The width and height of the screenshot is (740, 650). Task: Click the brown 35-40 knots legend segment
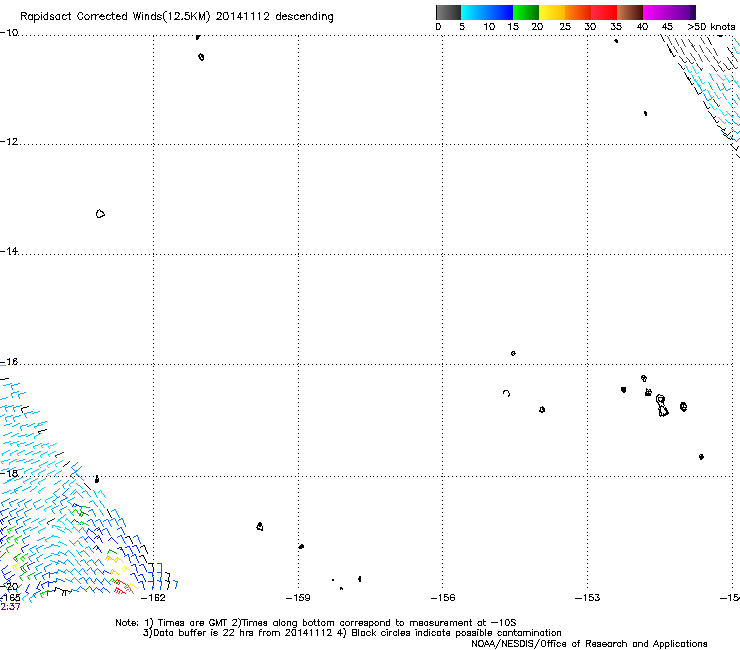click(630, 12)
